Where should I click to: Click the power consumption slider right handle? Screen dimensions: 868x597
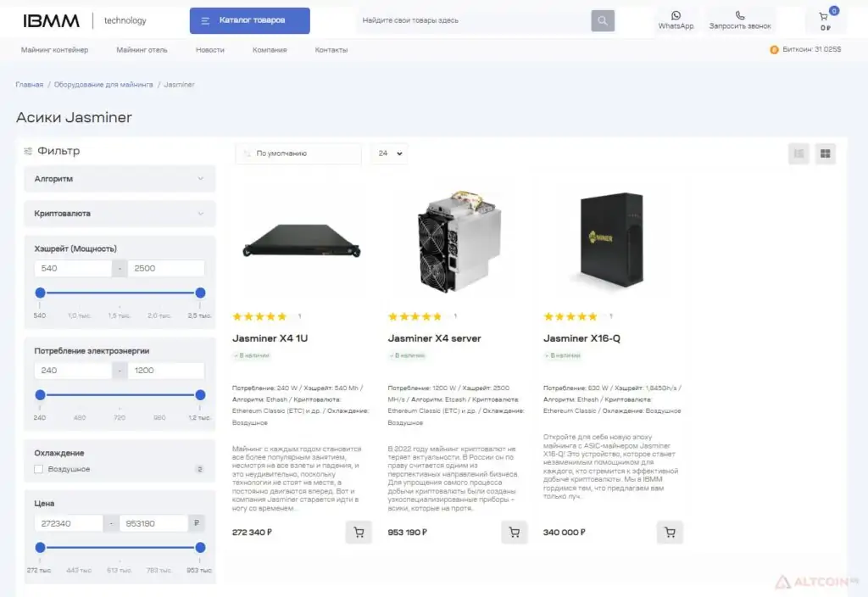pos(200,395)
